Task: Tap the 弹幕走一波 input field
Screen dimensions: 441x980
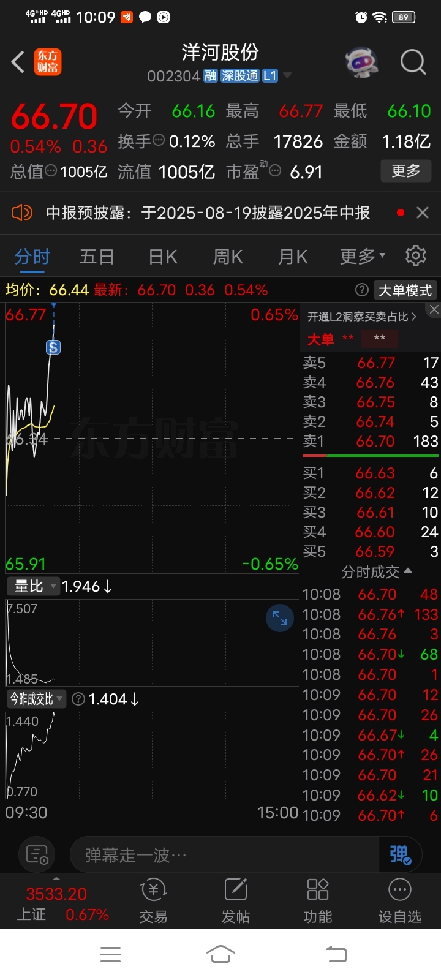Action: [x=224, y=854]
